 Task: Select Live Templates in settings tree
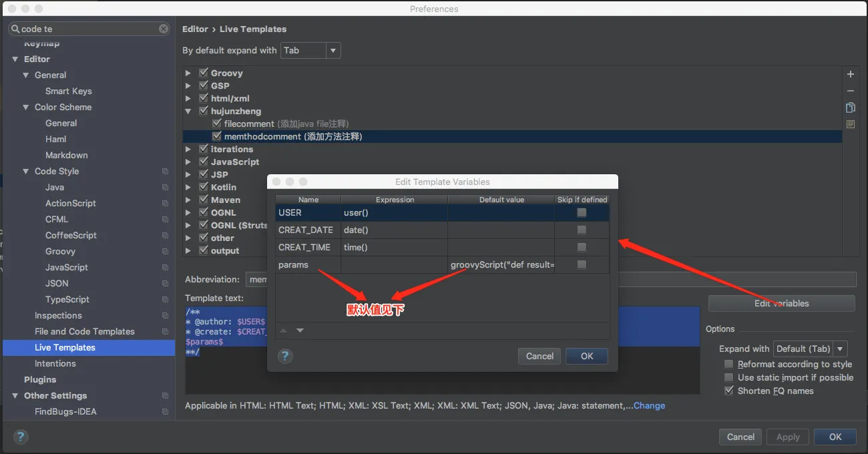tap(89, 347)
